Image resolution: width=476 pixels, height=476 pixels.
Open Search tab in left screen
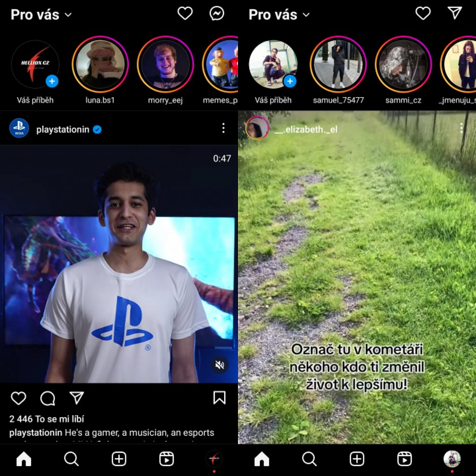[71, 459]
